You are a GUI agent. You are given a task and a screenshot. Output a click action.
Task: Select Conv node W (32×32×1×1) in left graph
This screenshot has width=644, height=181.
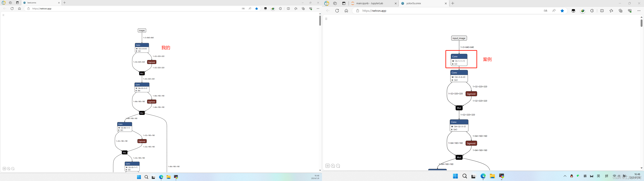click(x=132, y=166)
